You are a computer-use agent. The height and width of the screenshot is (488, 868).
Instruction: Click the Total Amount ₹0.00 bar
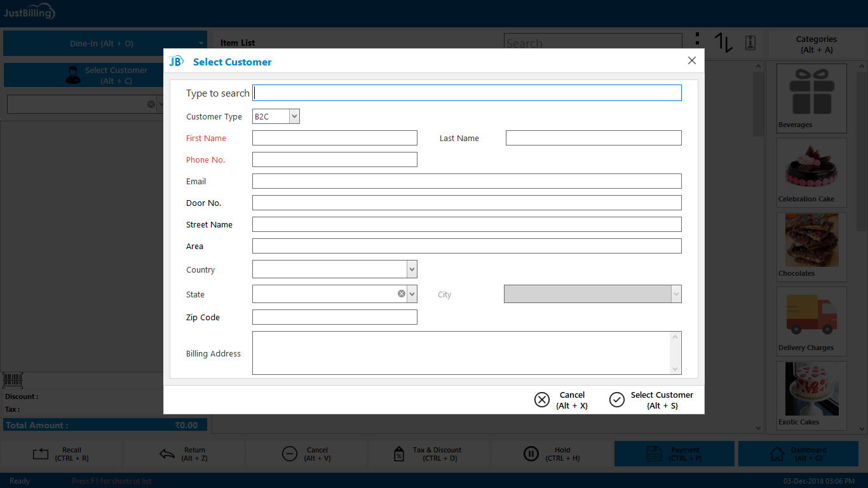click(105, 425)
